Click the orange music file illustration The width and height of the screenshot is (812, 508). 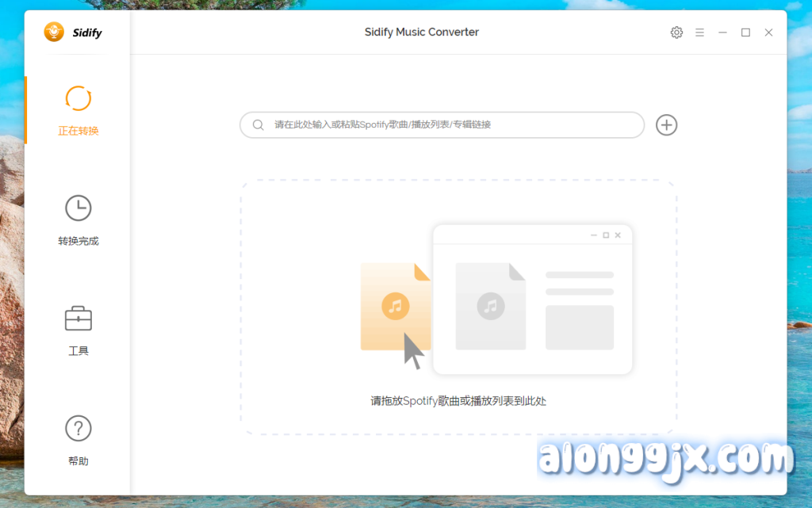pyautogui.click(x=395, y=306)
